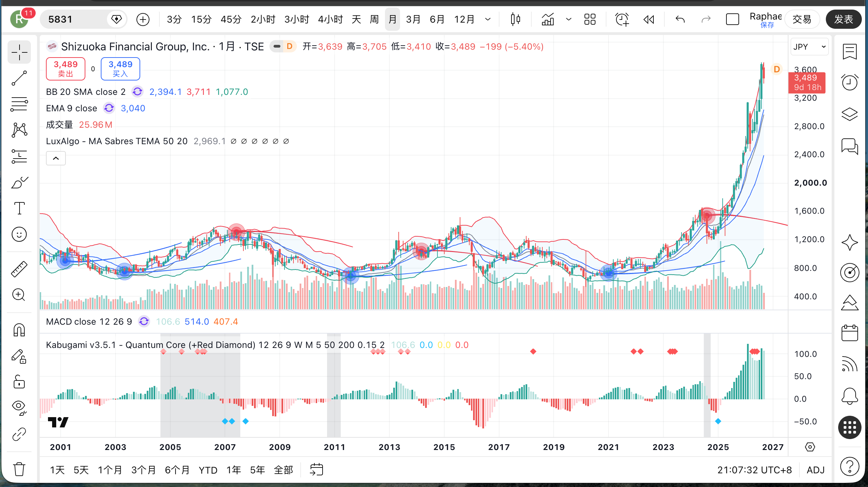
Task: Collapse the indicator legend list
Action: 56,158
